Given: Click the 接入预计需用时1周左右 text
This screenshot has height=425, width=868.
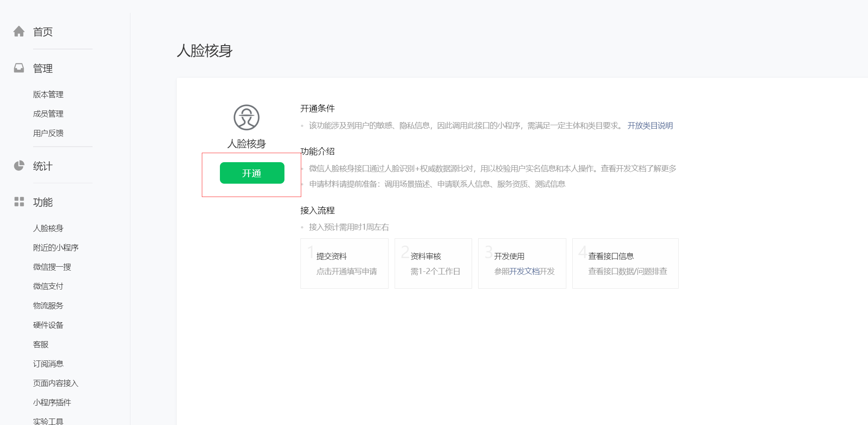Looking at the screenshot, I should [x=349, y=227].
